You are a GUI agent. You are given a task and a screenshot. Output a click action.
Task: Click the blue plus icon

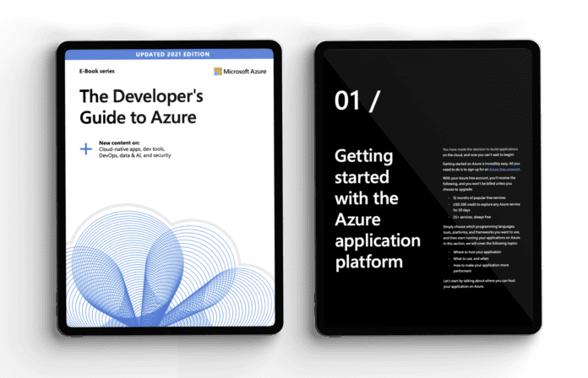[85, 148]
